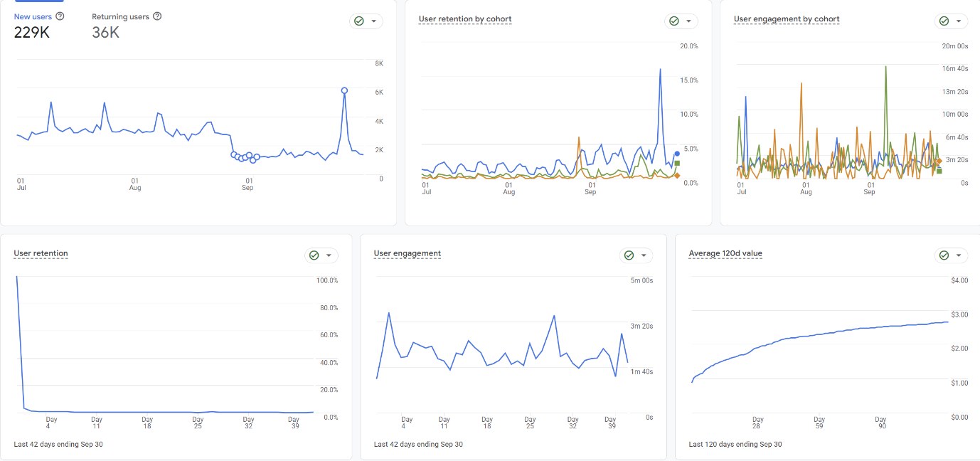Screen dimensions: 980x461
Task: Click the 01 Sep axis label on New users chart
Action: coord(248,184)
